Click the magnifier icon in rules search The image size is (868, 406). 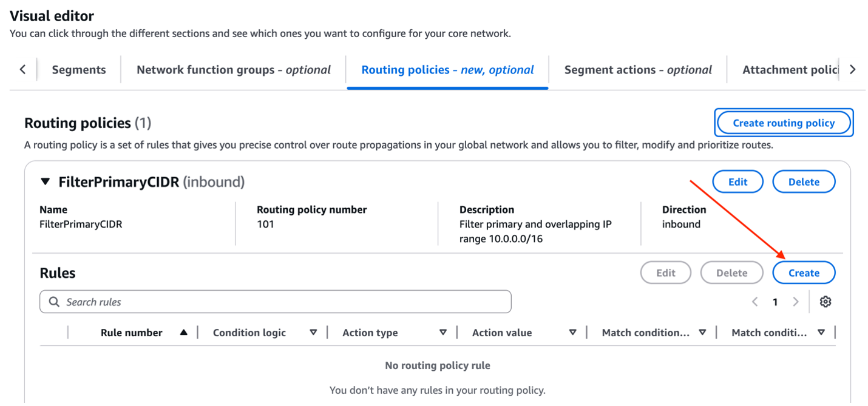point(55,301)
